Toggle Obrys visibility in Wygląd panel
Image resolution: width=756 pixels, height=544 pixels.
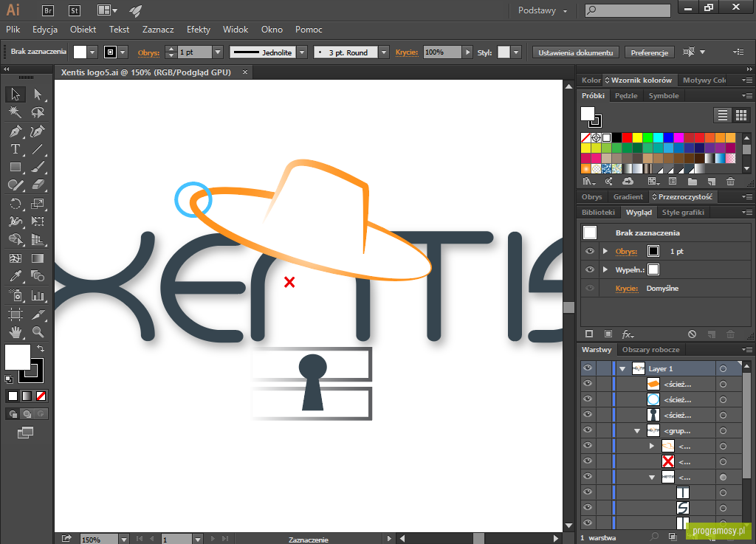(x=590, y=251)
